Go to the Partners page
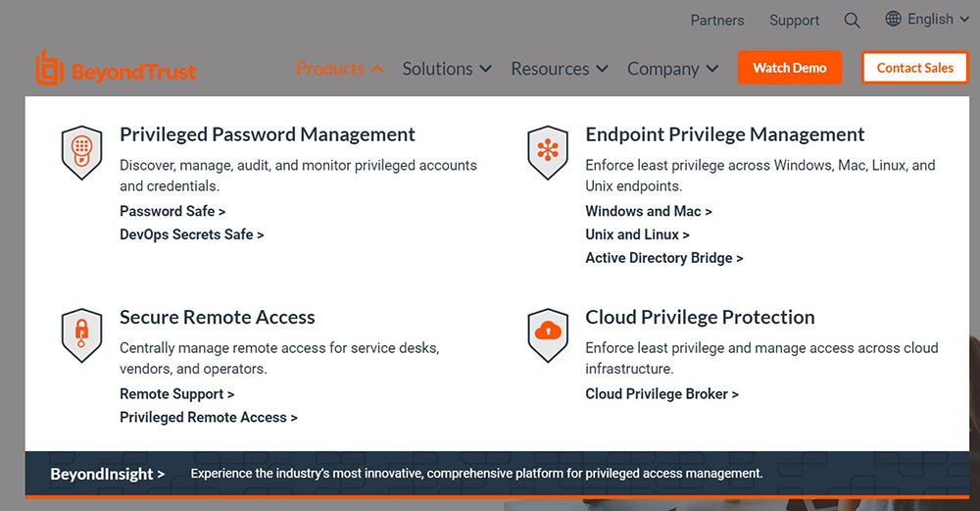This screenshot has width=980, height=511. click(716, 21)
